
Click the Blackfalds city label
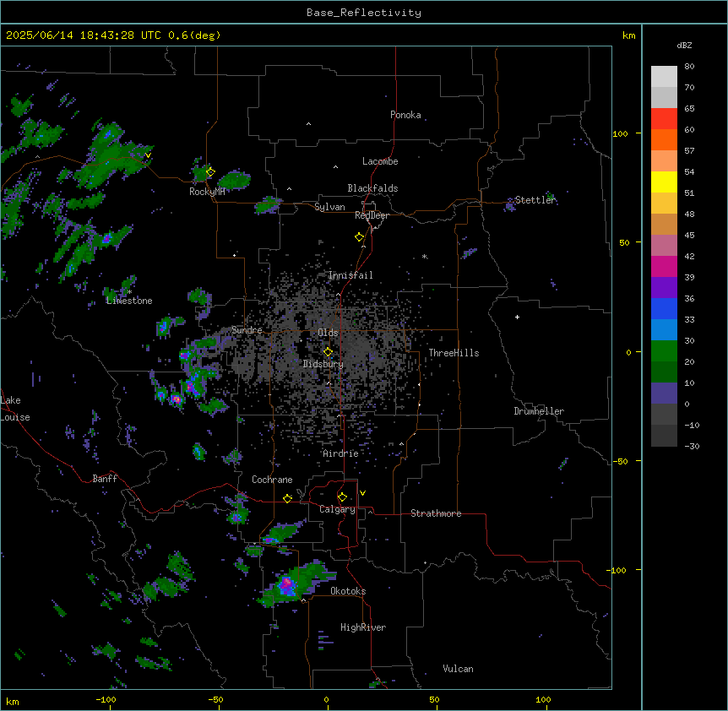point(372,188)
